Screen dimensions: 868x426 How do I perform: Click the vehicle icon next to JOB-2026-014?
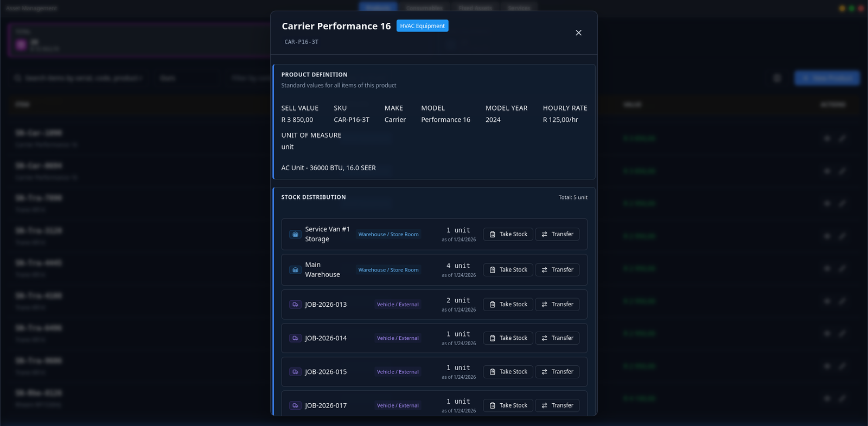click(295, 338)
